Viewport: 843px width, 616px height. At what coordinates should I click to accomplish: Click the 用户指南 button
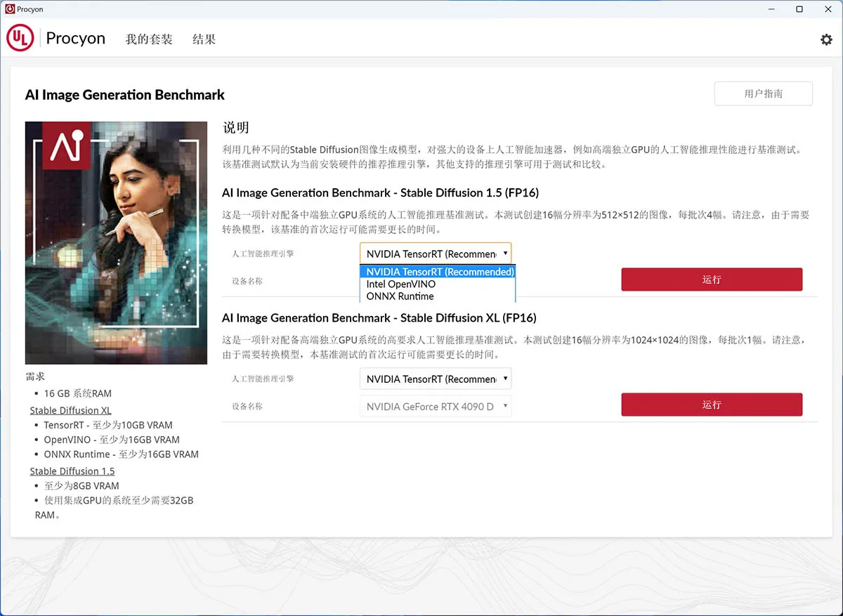764,93
